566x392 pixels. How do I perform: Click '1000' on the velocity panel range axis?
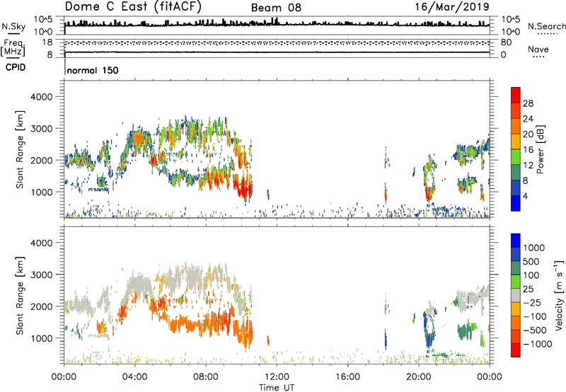pos(41,338)
